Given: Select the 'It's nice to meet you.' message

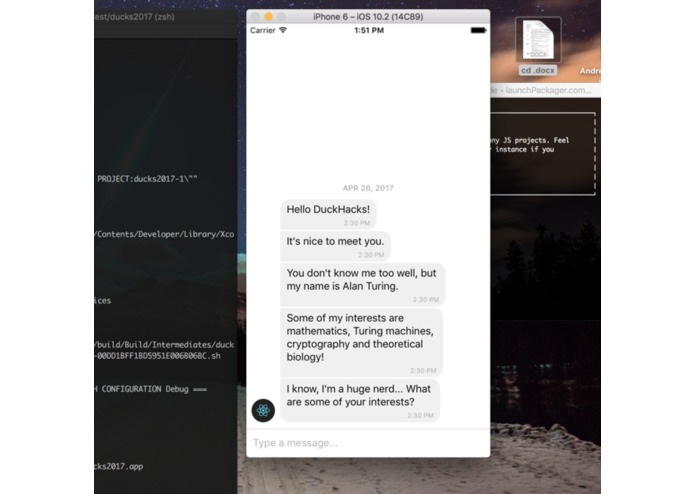Looking at the screenshot, I should pos(336,246).
